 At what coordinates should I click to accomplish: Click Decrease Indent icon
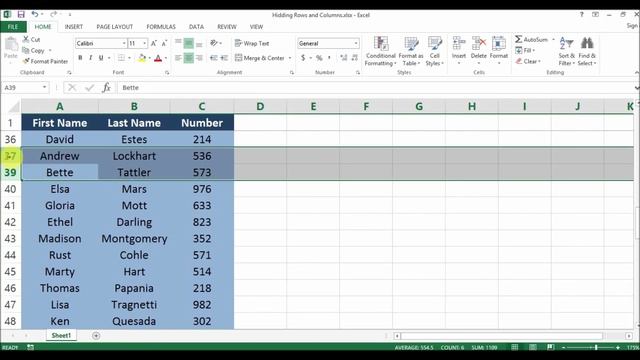tap(213, 58)
